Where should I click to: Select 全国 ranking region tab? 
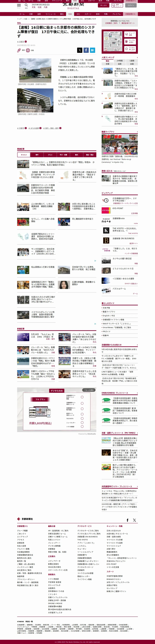point(132,64)
